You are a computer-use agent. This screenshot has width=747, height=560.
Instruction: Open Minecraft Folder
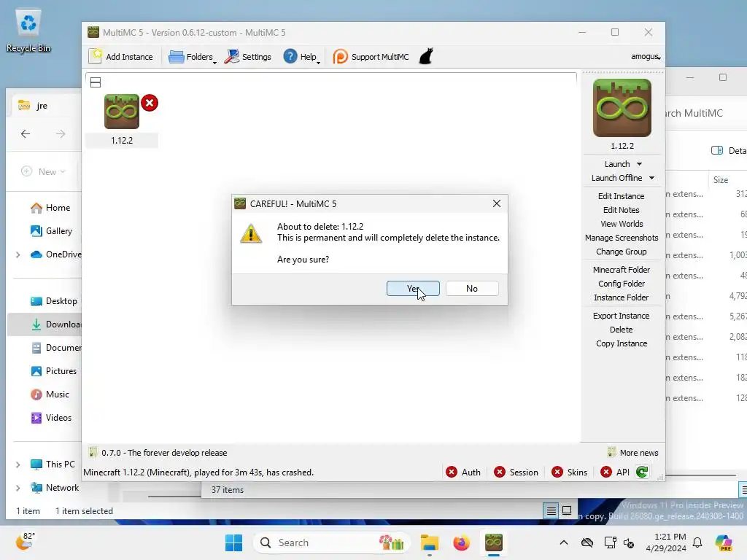click(x=622, y=270)
